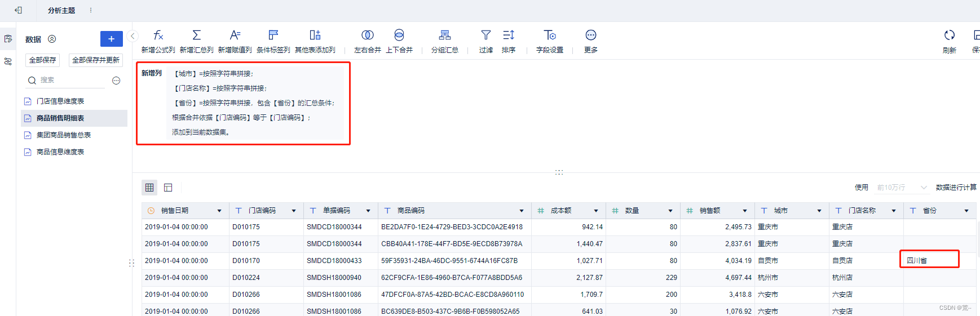Viewport: 980px width, 316px height.
Task: Click the 新增赋值列 icon
Action: 235,35
